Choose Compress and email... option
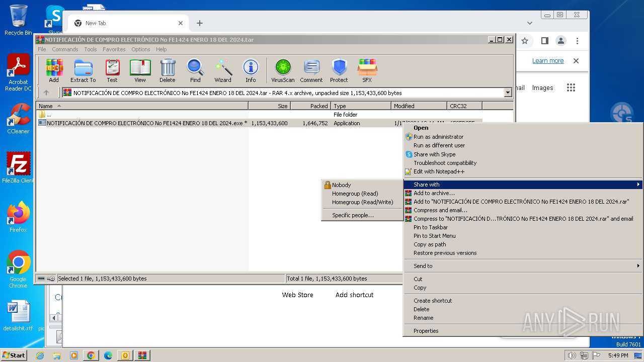This screenshot has height=362, width=644. tap(523, 210)
